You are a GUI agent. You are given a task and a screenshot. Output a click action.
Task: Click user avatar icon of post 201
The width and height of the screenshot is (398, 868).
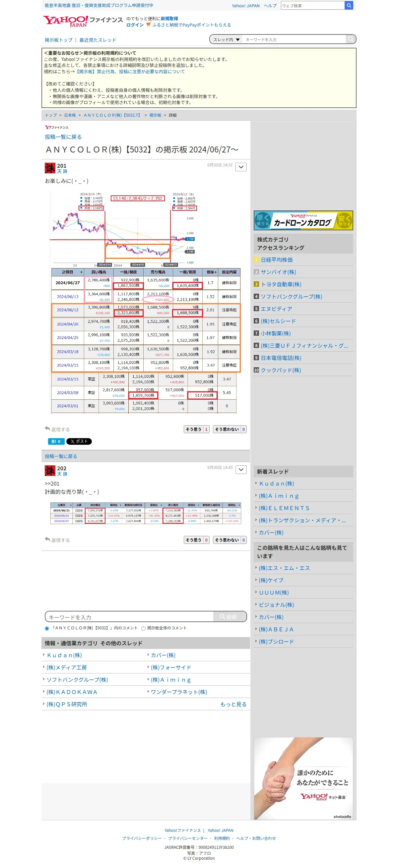pos(50,168)
